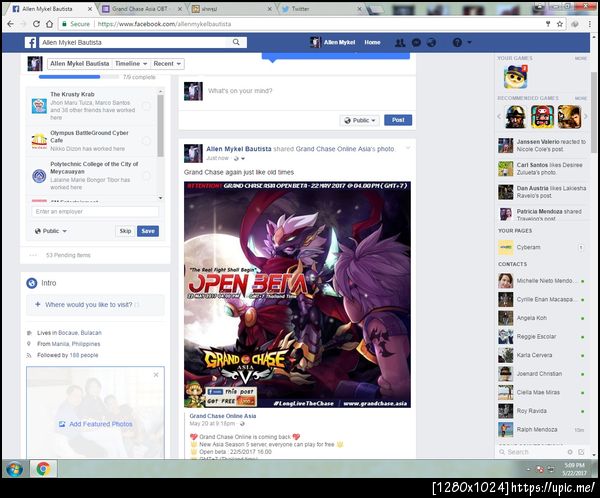Click the Chrome address bar URL
Viewport: 600px width, 498px height.
coord(165,24)
